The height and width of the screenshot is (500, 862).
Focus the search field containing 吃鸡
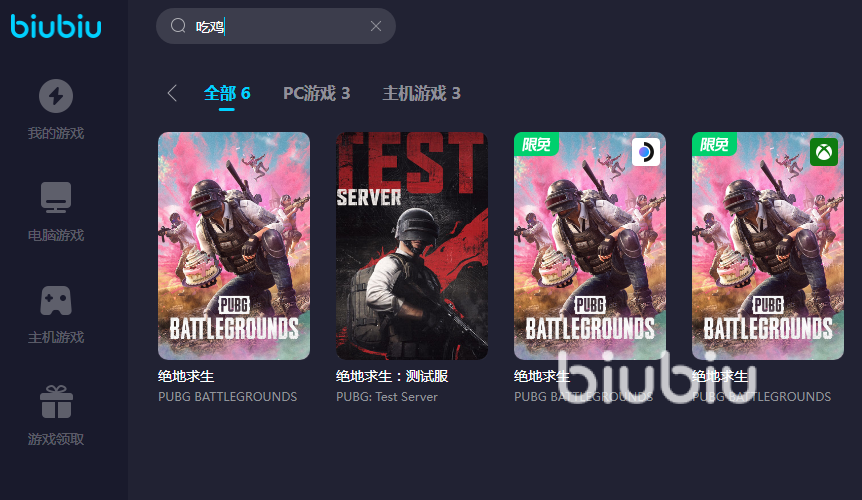click(x=276, y=26)
